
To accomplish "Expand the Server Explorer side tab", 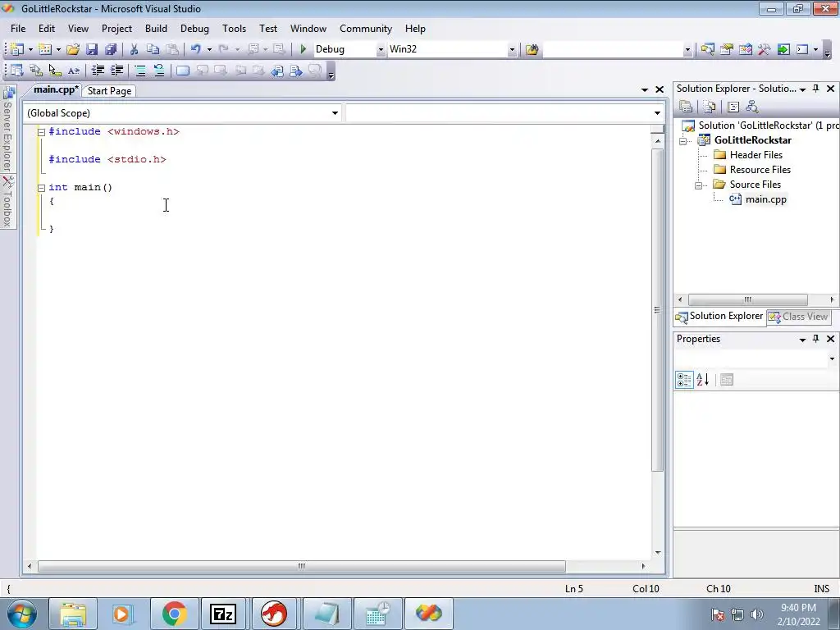I will pos(7,129).
